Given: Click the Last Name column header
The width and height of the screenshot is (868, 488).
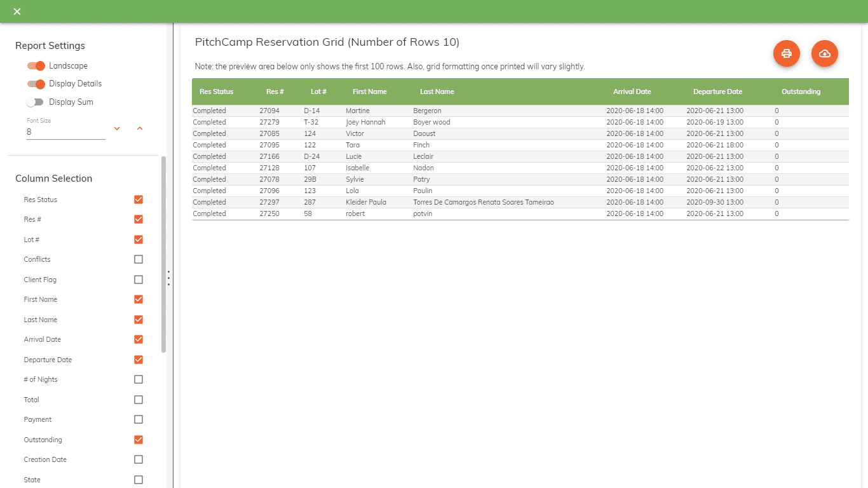Looking at the screenshot, I should click(437, 91).
